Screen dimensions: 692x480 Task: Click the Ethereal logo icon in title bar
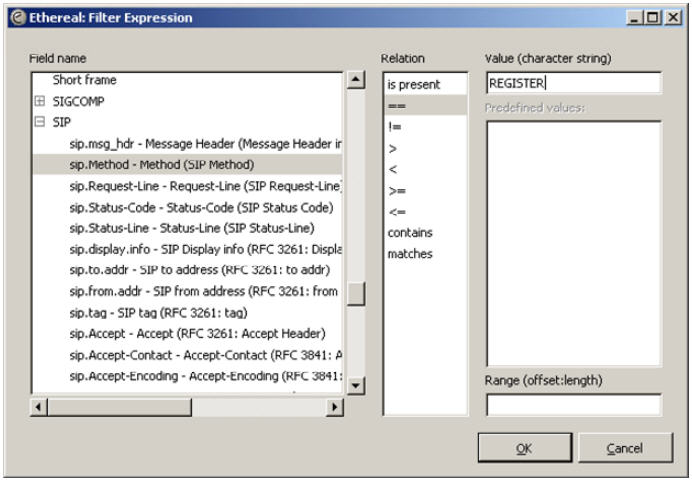(x=18, y=18)
